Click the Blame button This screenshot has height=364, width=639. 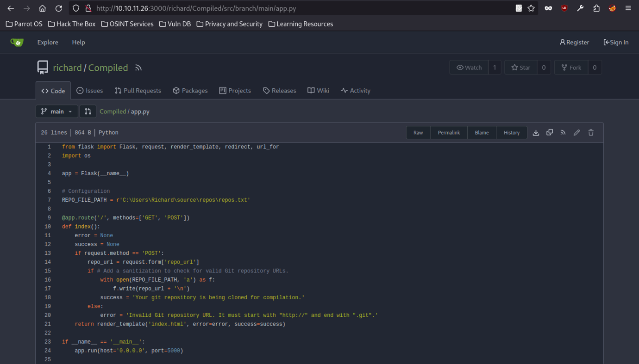point(482,133)
